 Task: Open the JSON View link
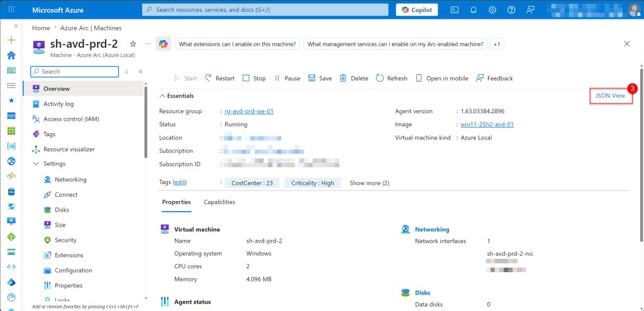[x=609, y=95]
